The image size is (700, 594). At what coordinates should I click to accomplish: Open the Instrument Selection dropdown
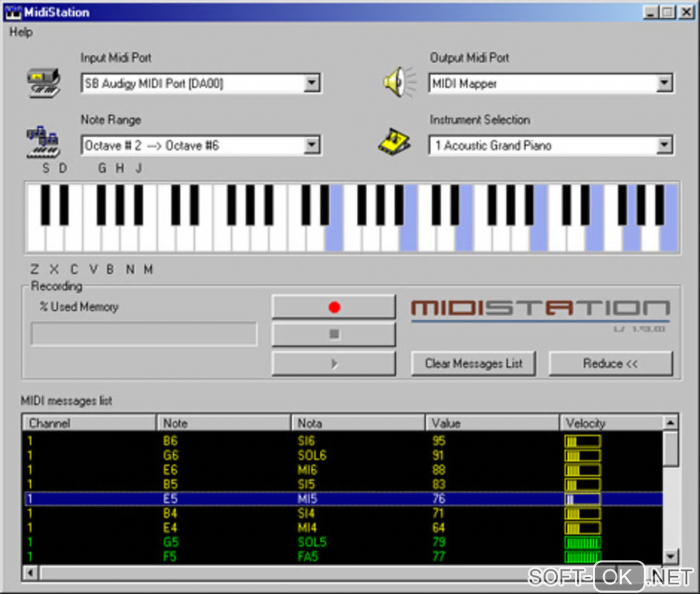pyautogui.click(x=664, y=145)
